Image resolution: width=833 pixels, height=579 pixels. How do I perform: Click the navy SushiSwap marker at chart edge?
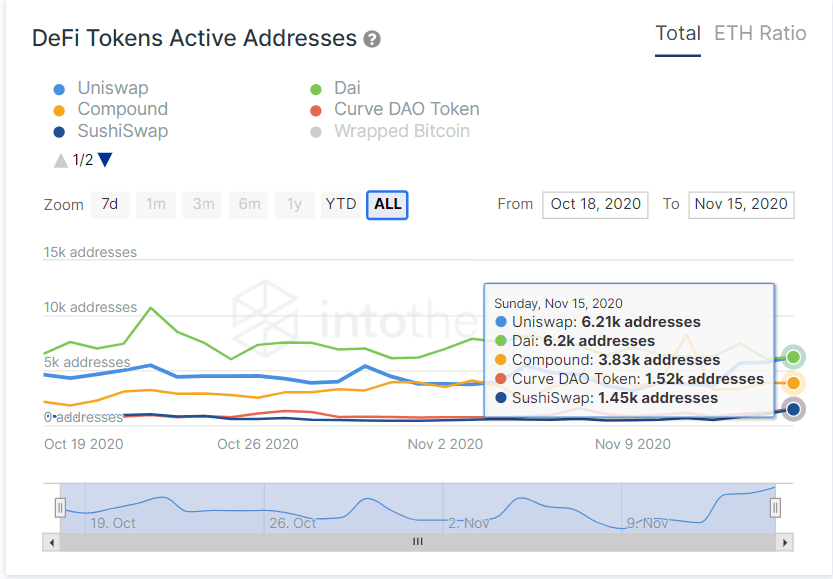[793, 409]
